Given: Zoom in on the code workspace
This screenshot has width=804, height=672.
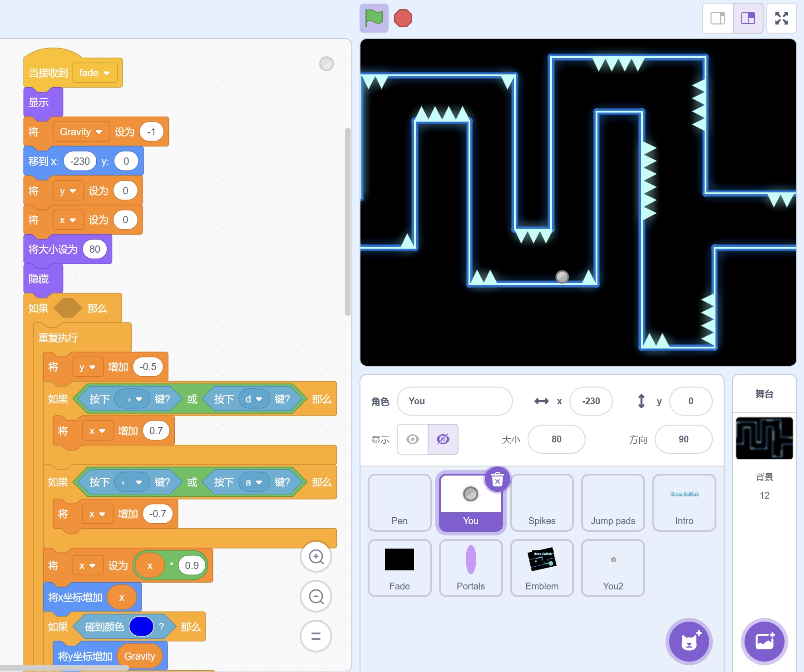Looking at the screenshot, I should click(x=316, y=557).
